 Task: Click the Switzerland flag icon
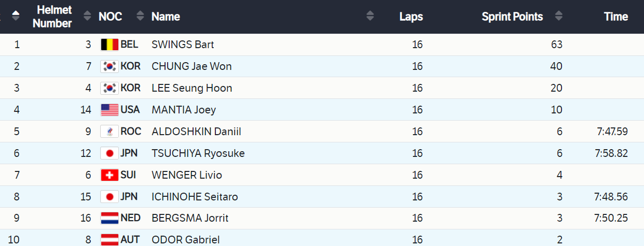109,175
